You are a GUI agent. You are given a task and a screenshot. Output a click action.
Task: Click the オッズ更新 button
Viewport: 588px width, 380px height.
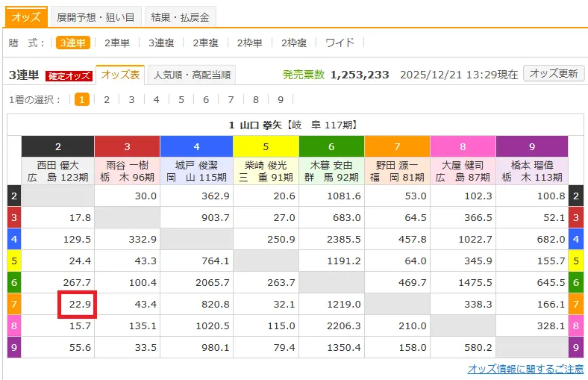click(x=553, y=73)
